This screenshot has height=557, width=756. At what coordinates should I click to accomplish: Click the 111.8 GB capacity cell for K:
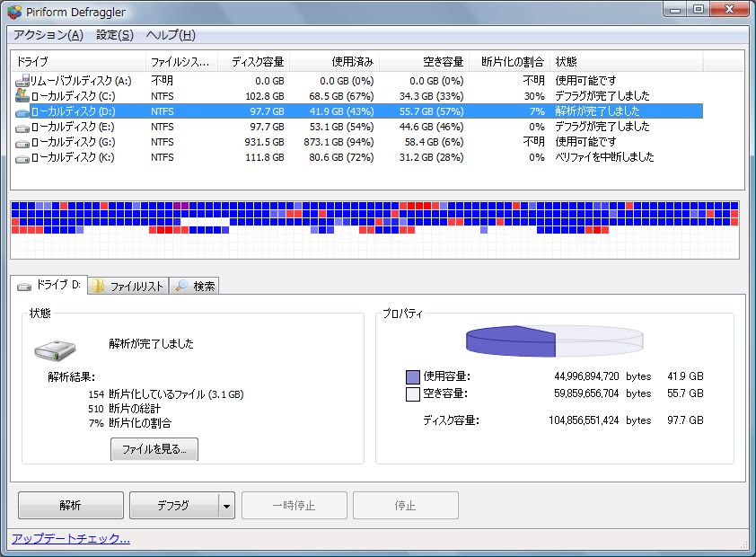tap(265, 158)
